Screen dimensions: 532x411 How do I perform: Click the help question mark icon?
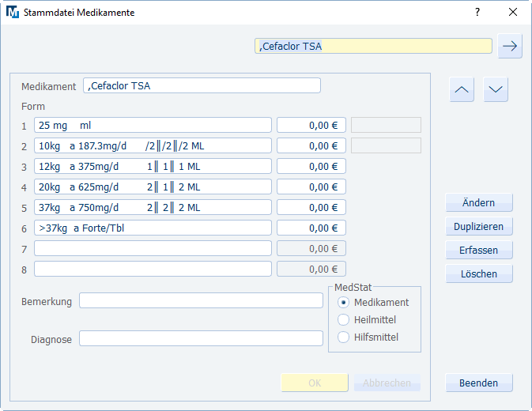pyautogui.click(x=477, y=13)
